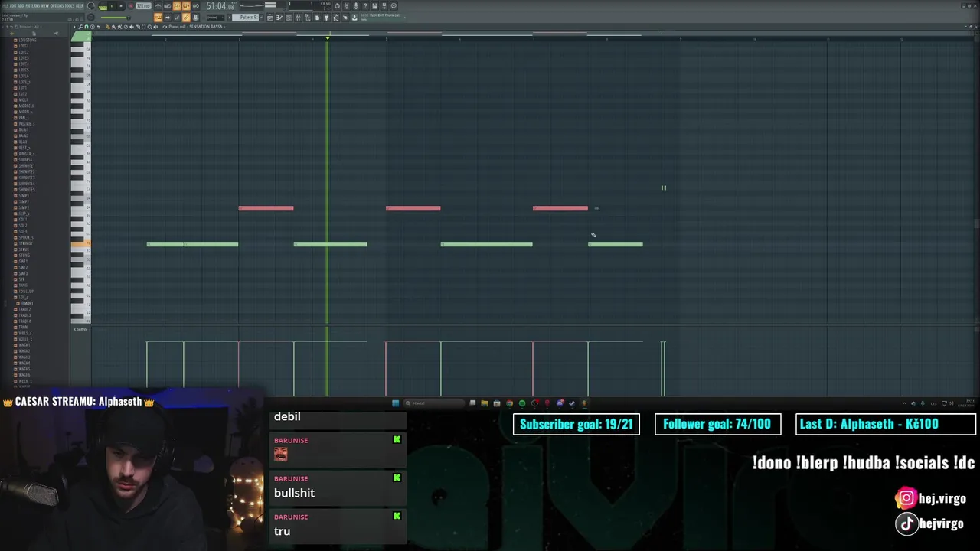Click the question mark help icon
This screenshot has height=551, width=980.
click(365, 6)
